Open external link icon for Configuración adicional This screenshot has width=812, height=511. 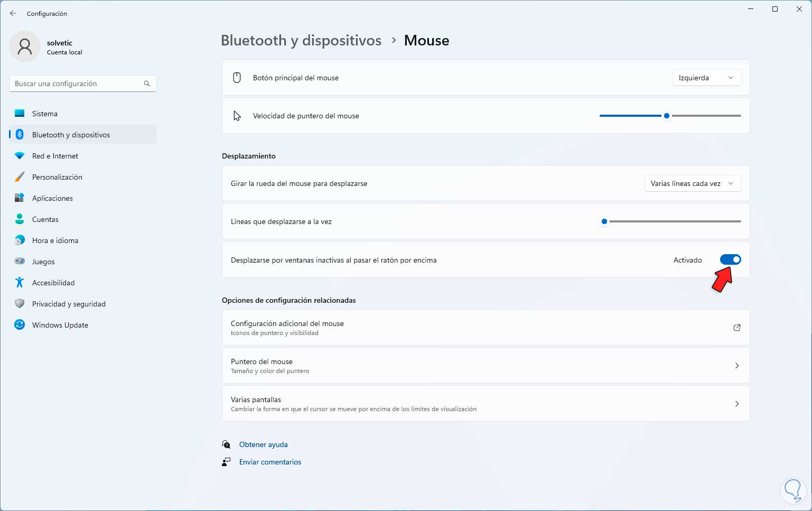coord(737,328)
